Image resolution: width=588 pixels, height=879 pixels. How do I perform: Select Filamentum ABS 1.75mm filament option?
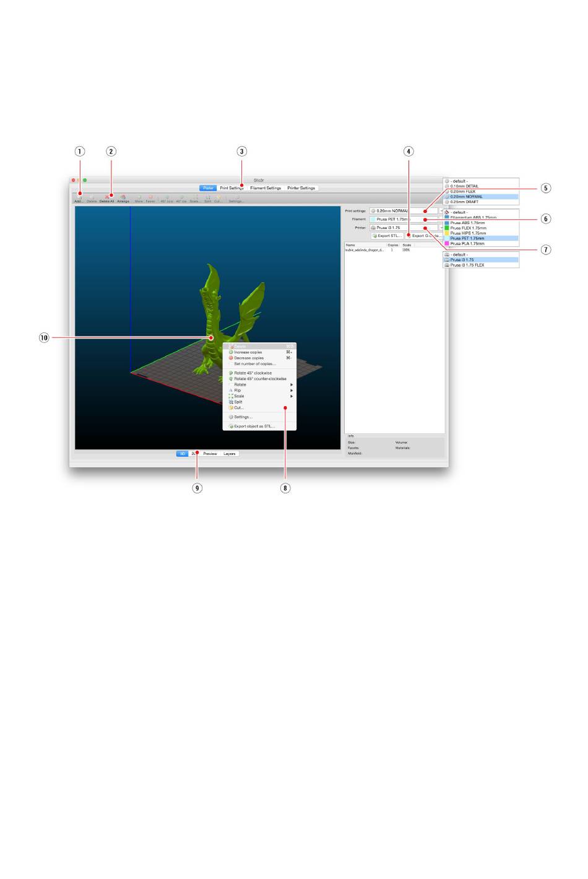coord(481,217)
